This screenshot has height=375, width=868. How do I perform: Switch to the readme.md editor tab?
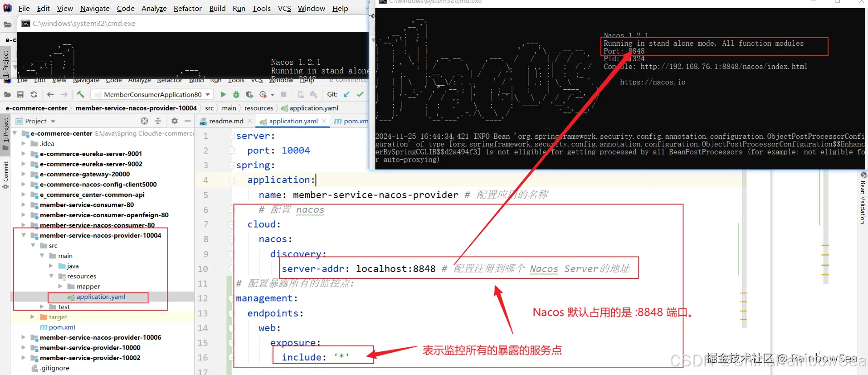click(x=226, y=121)
